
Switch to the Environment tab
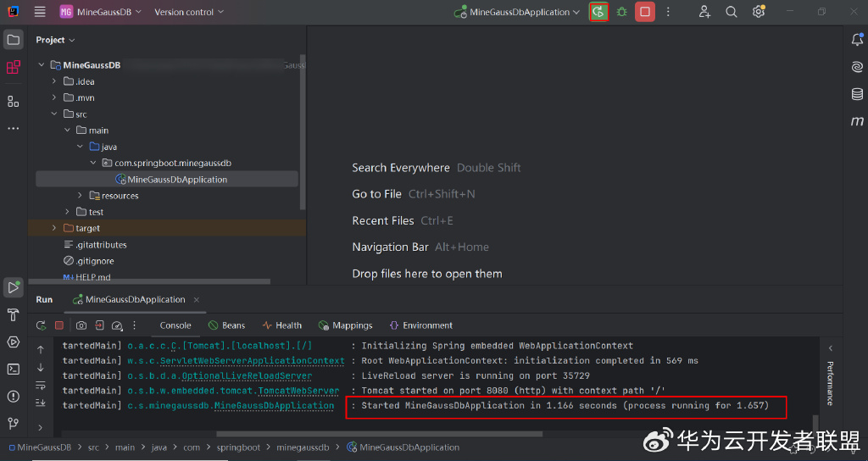tap(420, 325)
